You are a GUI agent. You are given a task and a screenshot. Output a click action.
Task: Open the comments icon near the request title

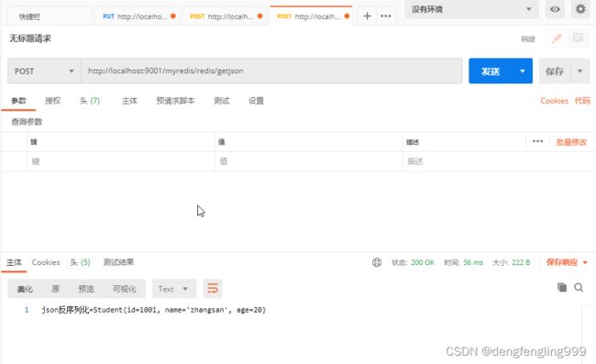tap(579, 38)
